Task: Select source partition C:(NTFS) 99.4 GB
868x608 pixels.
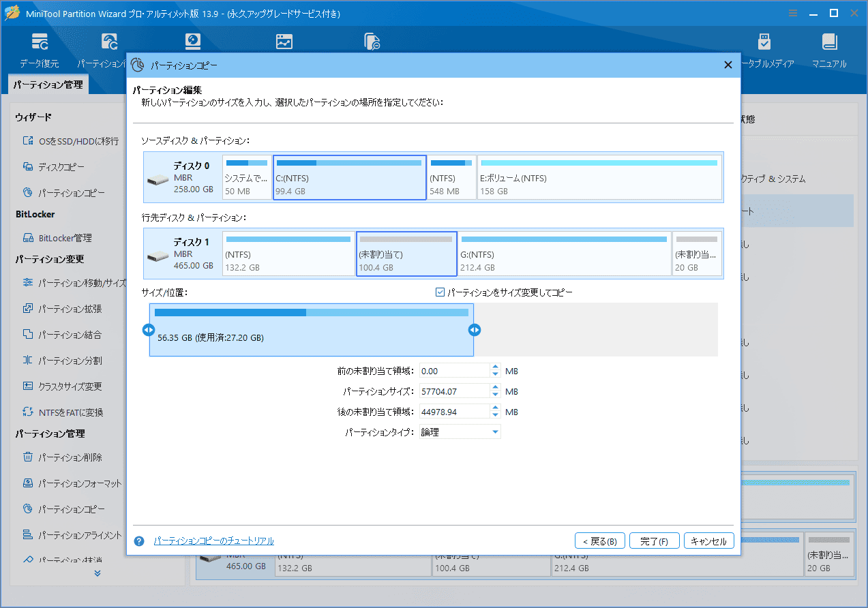Action: tap(350, 177)
